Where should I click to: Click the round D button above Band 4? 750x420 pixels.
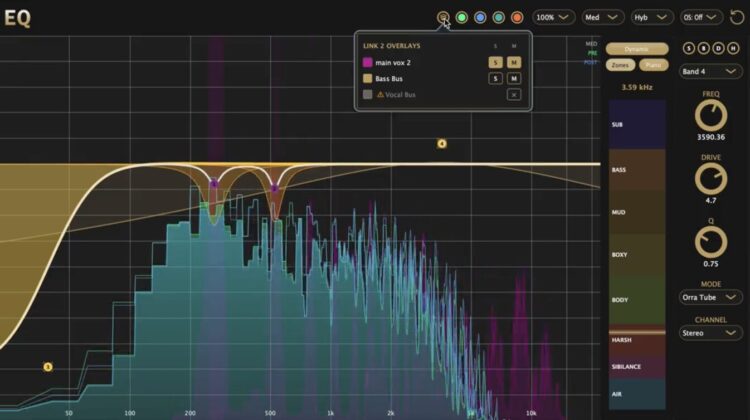pos(718,48)
